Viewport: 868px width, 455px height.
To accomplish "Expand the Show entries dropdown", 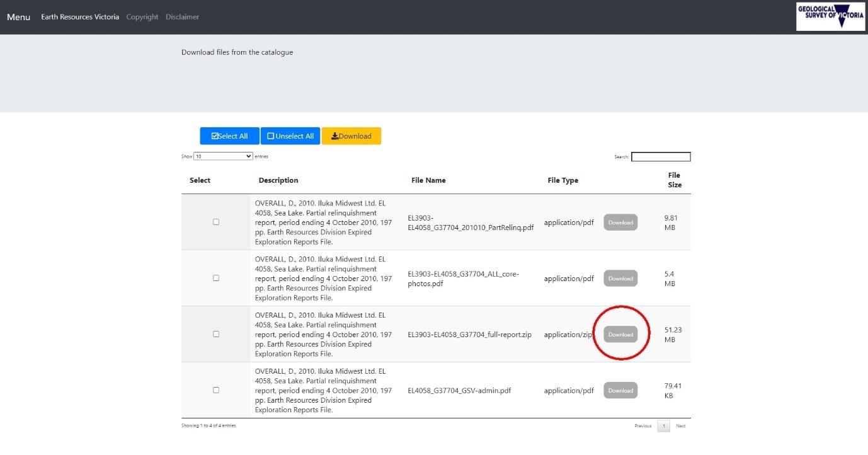I will 223,156.
